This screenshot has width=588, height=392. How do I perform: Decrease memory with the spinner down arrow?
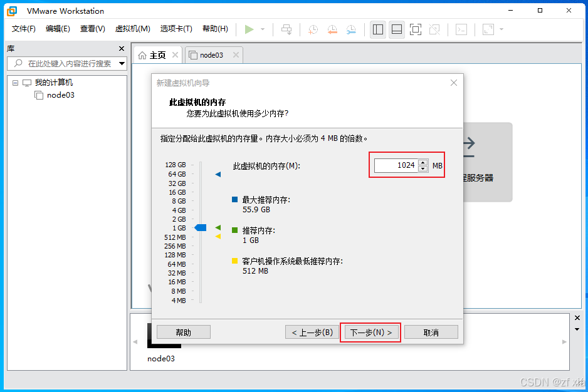click(423, 168)
